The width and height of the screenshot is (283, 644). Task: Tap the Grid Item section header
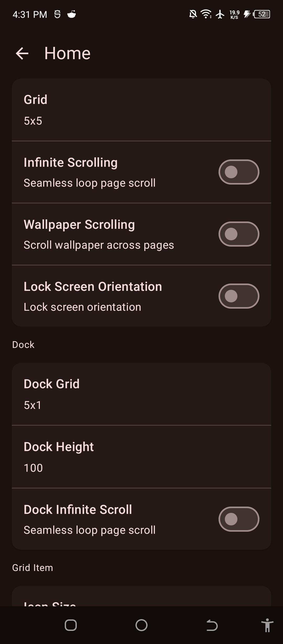tap(32, 568)
